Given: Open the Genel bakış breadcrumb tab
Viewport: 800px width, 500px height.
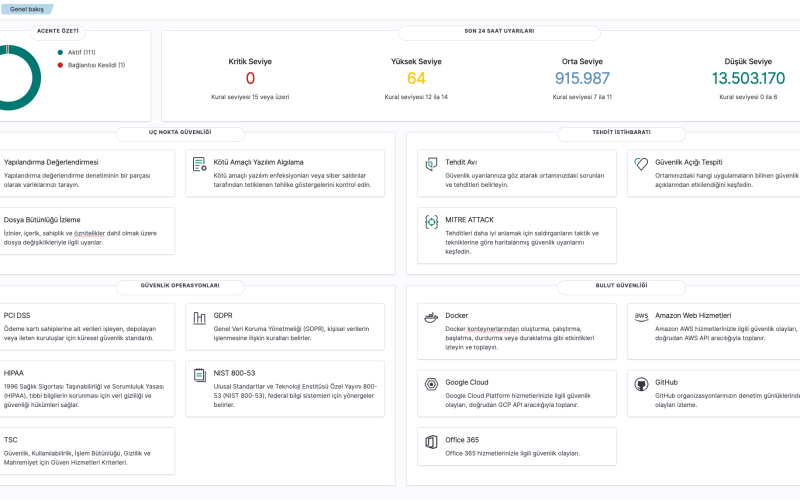Looking at the screenshot, I should pos(25,8).
